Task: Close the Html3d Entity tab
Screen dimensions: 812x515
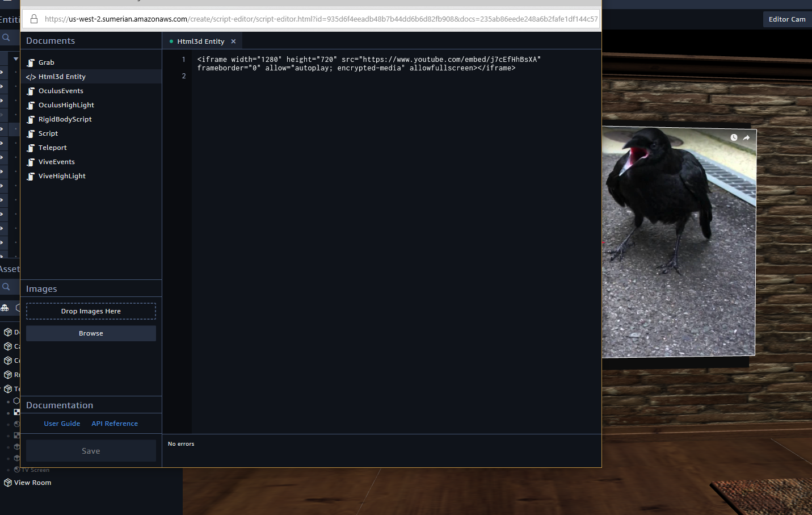Action: click(x=233, y=41)
